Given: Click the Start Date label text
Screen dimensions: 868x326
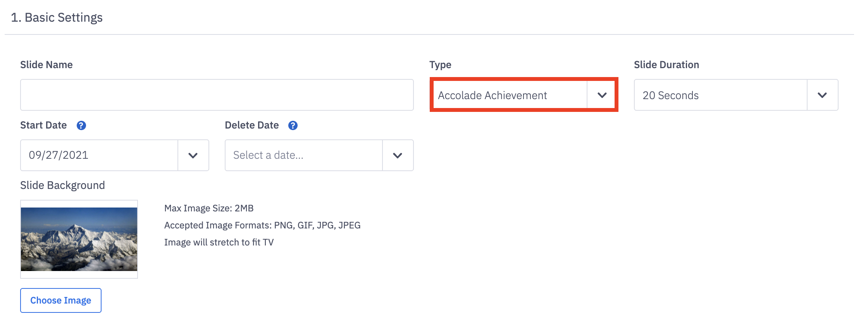Looking at the screenshot, I should 43,125.
